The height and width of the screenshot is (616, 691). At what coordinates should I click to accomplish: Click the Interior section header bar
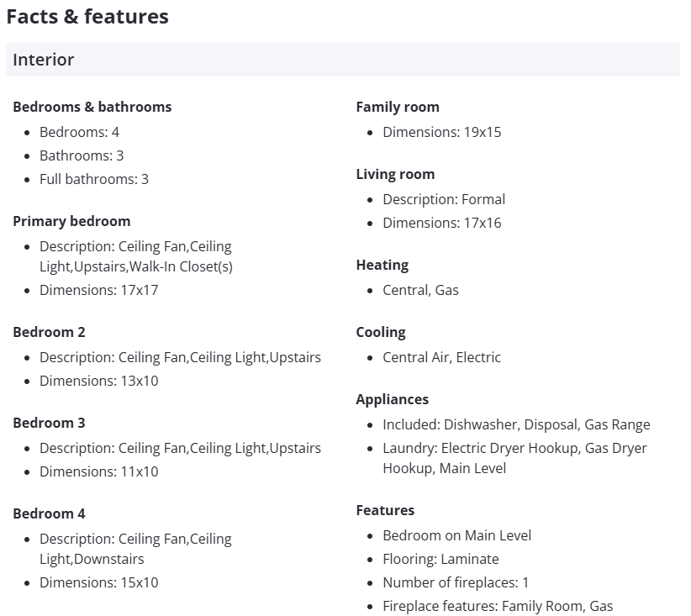click(x=342, y=60)
